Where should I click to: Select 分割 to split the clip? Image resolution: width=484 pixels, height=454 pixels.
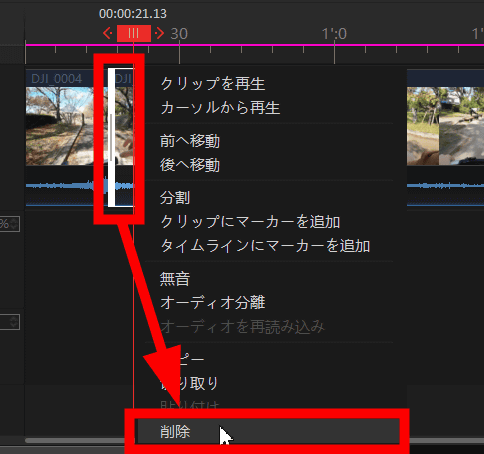175,198
